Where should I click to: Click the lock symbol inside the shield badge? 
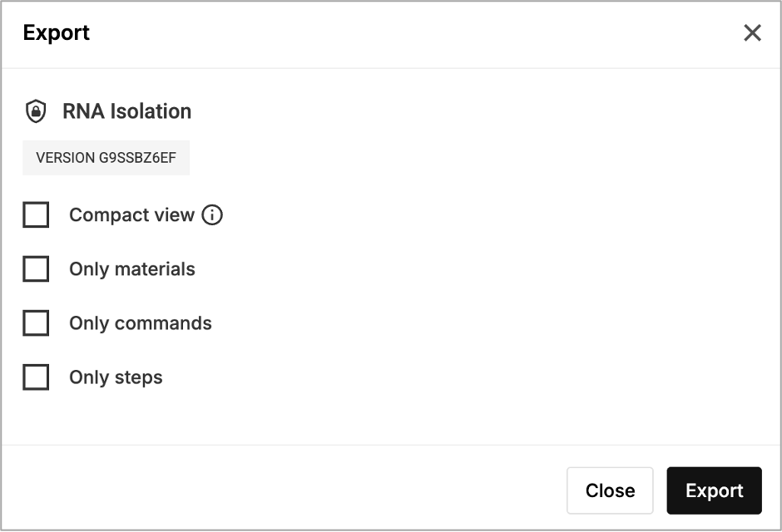pos(36,111)
